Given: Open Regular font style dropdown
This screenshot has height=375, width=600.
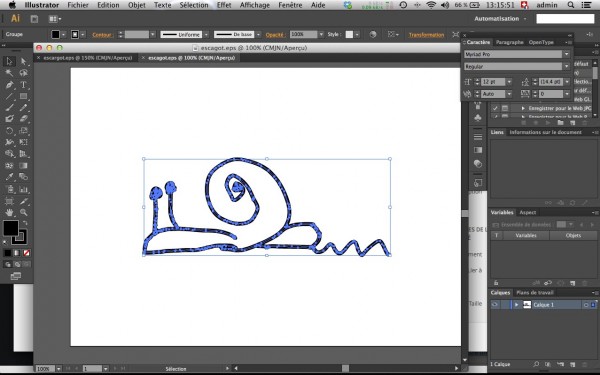Looking at the screenshot, I should [x=567, y=67].
